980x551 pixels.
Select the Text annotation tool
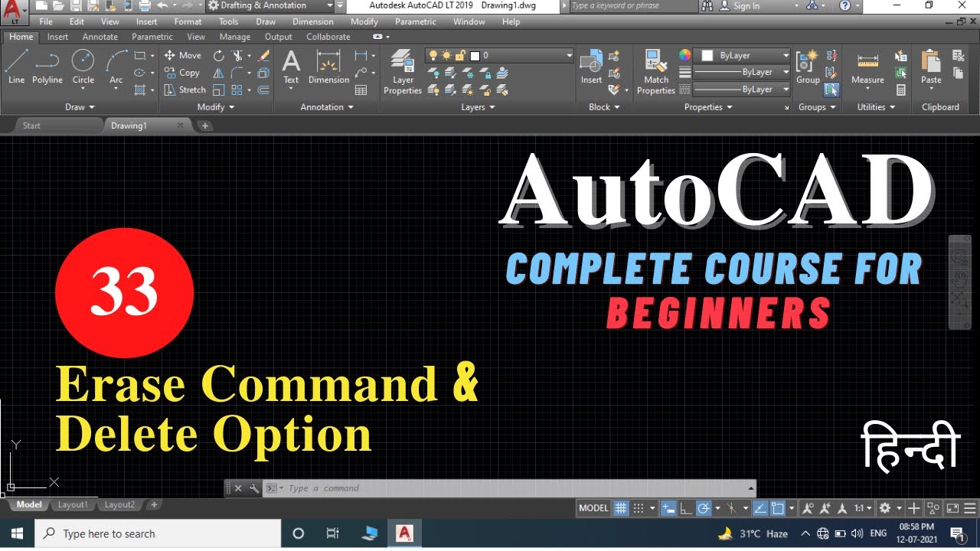[x=291, y=67]
